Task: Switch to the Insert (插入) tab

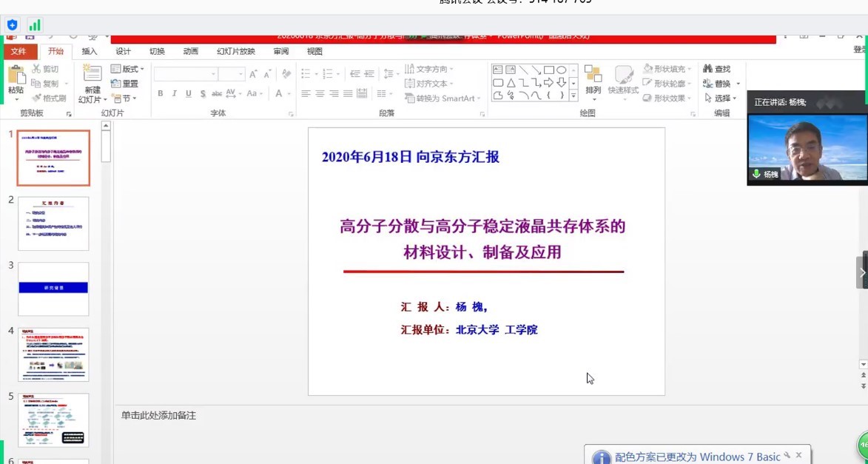Action: tap(90, 51)
